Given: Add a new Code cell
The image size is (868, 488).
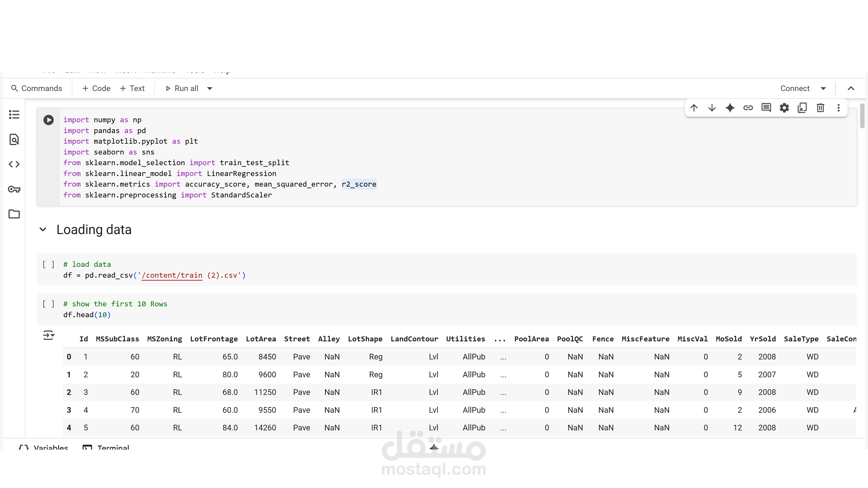Looking at the screenshot, I should (x=96, y=89).
